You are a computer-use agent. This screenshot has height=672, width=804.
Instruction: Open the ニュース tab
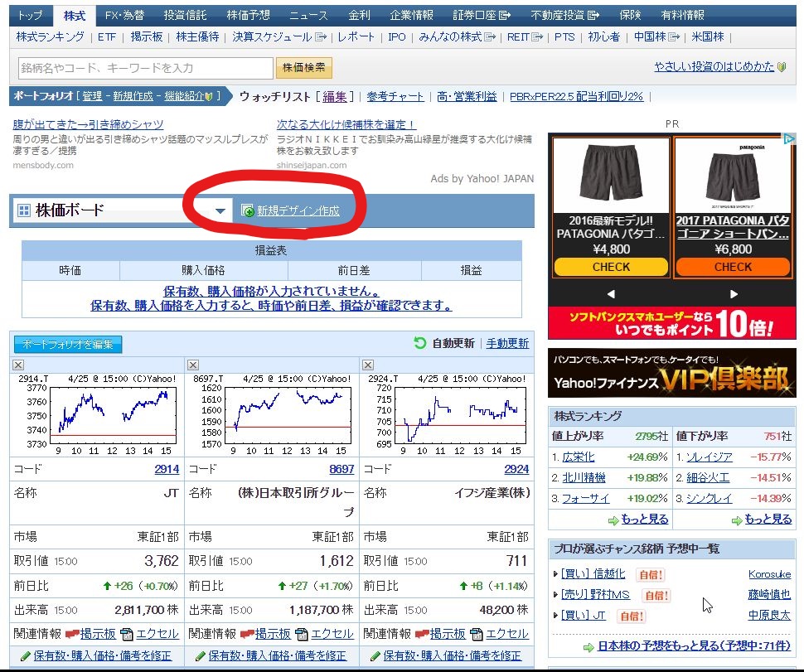click(308, 16)
